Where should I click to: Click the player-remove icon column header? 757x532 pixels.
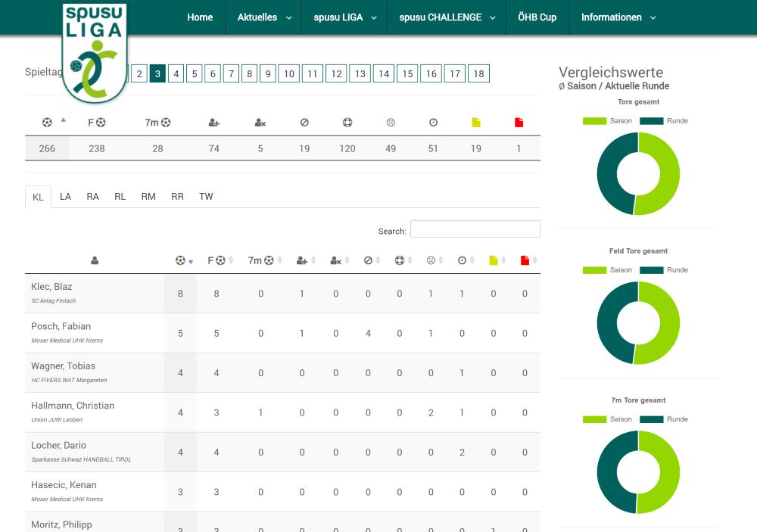335,260
